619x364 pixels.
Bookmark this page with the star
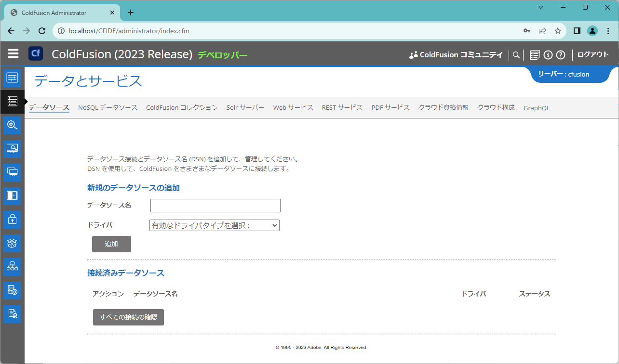(558, 31)
